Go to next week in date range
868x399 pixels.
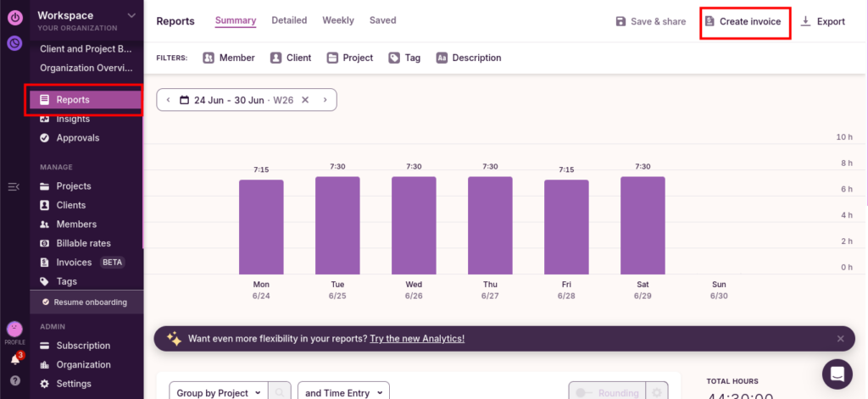(325, 100)
